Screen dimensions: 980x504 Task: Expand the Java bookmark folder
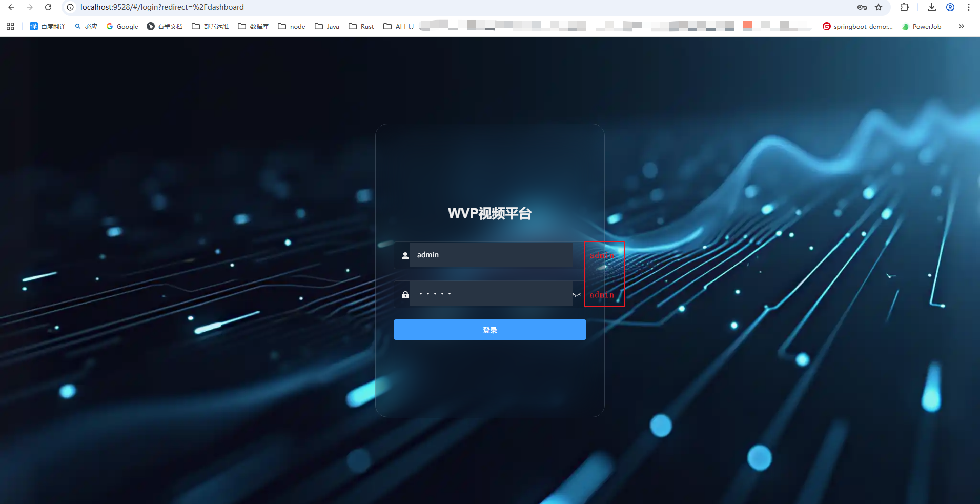click(x=327, y=26)
